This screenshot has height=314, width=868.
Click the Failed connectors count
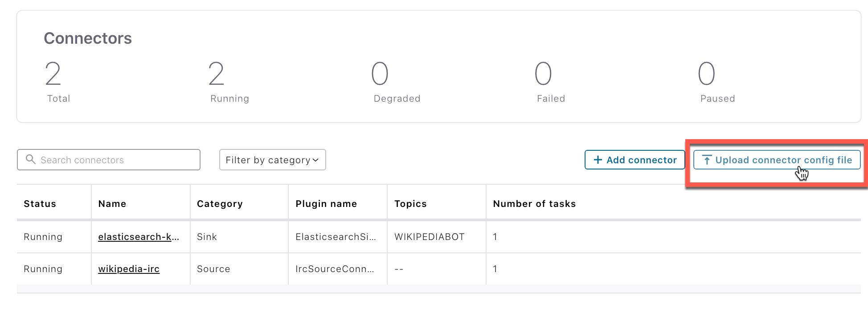click(x=543, y=74)
